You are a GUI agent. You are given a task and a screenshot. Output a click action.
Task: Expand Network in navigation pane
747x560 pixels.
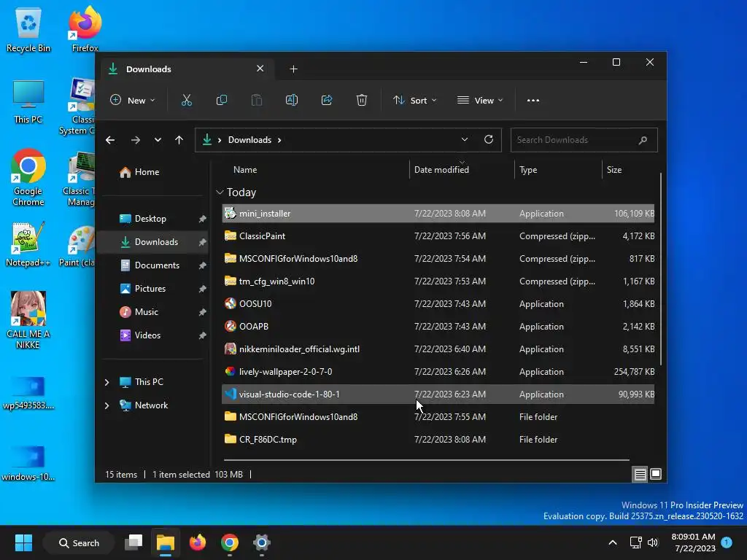click(x=107, y=405)
